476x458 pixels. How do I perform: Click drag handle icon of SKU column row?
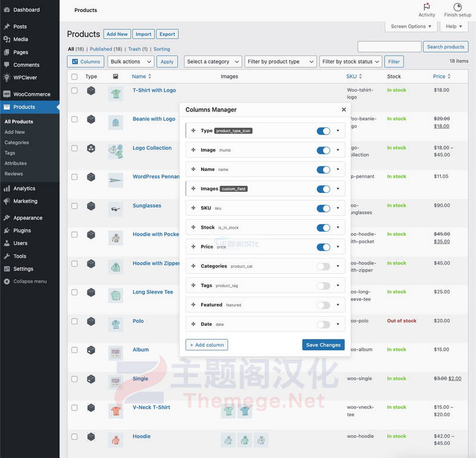pos(193,208)
